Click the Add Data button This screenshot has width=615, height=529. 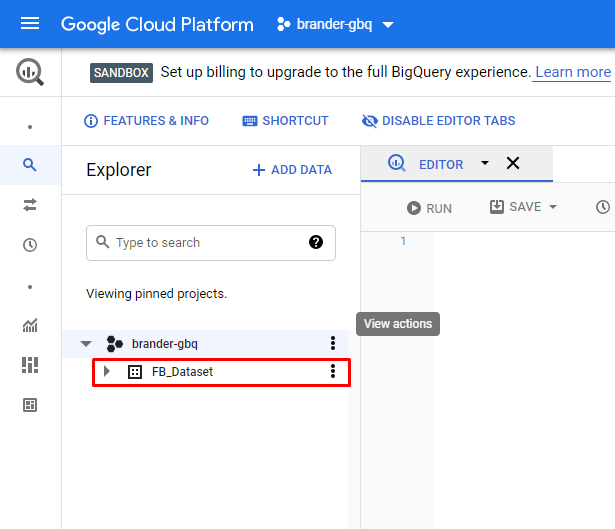click(291, 170)
